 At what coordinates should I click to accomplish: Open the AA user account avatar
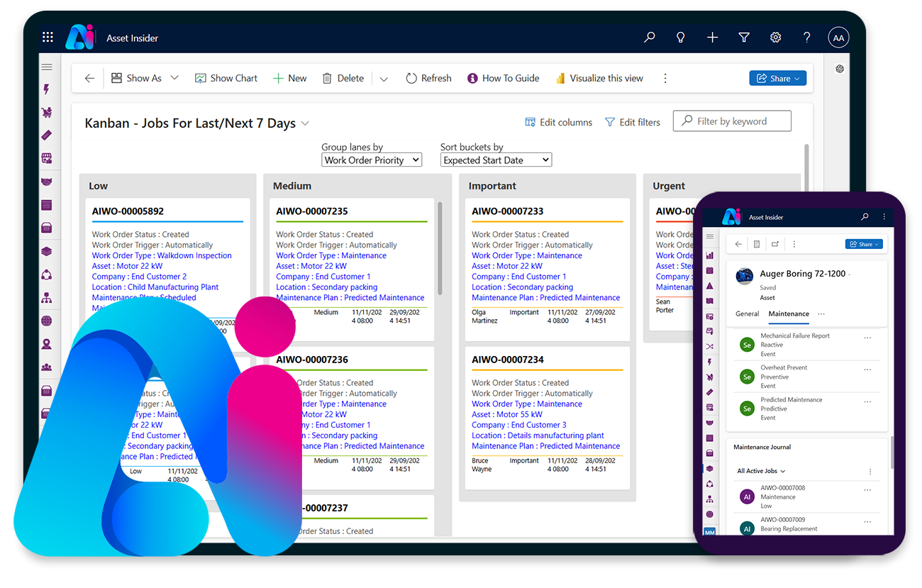(838, 38)
